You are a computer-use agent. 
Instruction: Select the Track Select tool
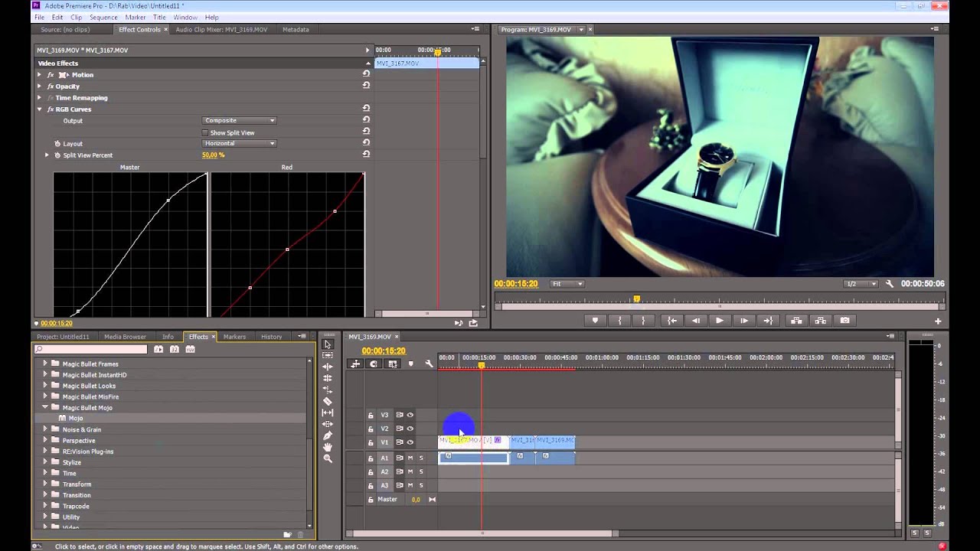(x=328, y=355)
